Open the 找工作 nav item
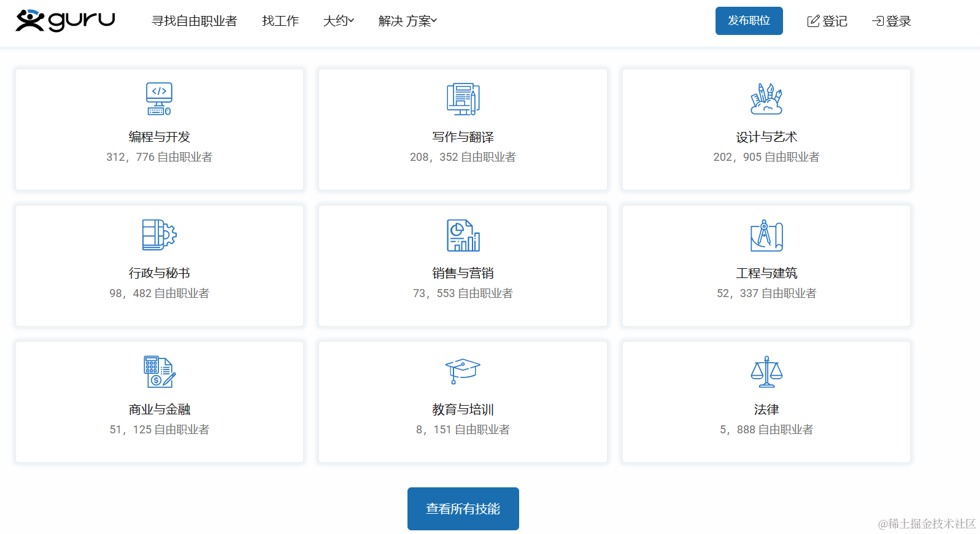980x534 pixels. [280, 21]
